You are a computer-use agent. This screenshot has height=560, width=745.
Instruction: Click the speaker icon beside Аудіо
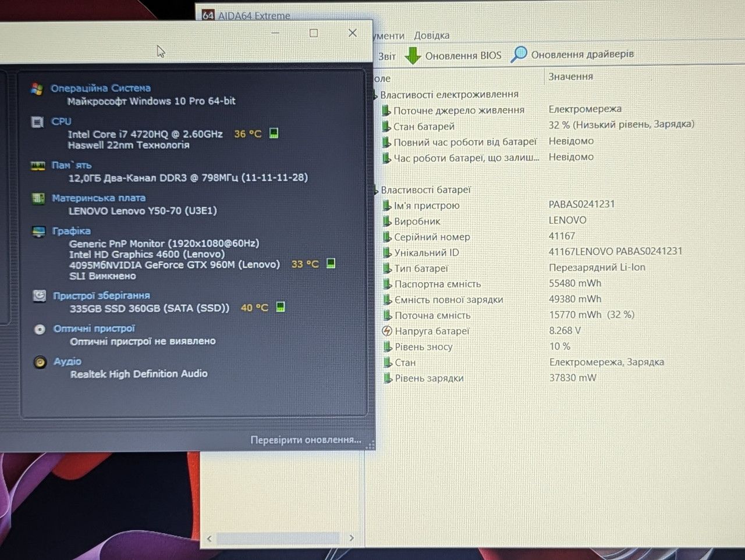point(40,362)
